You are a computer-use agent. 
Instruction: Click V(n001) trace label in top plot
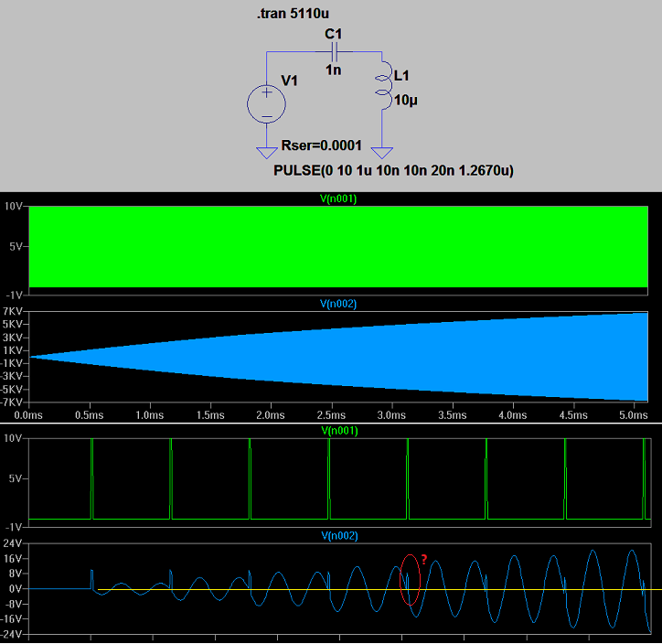[338, 199]
